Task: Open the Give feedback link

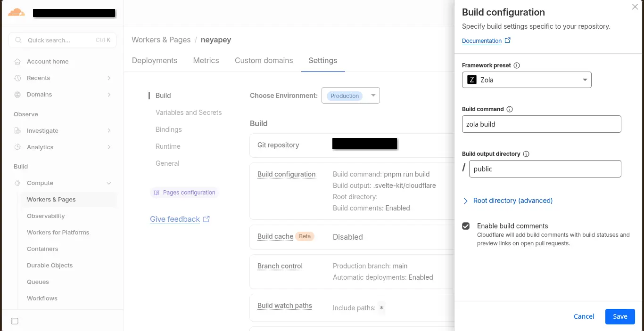Action: (175, 219)
